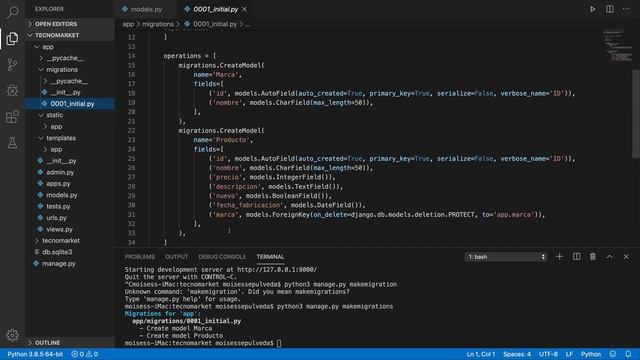
Task: Open the Search view in activity bar
Action: point(12,12)
